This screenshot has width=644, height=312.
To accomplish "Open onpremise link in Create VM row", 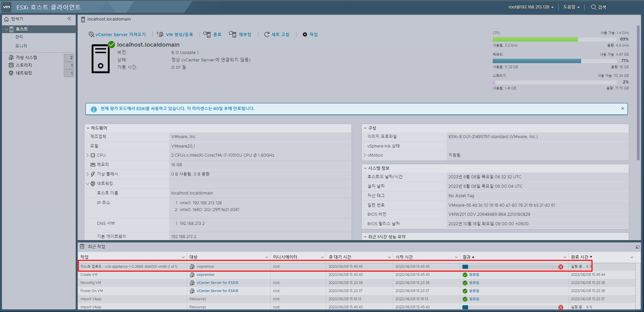I will (205, 275).
